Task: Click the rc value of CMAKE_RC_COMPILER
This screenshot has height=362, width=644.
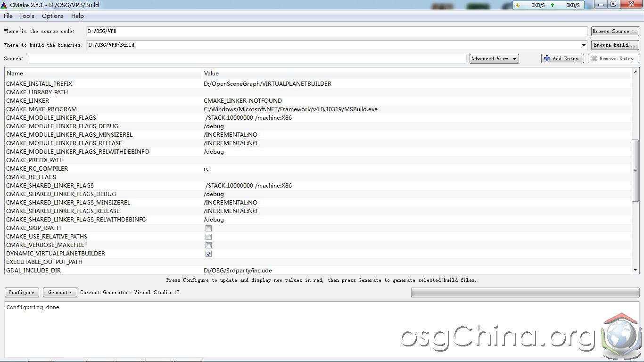Action: 206,169
